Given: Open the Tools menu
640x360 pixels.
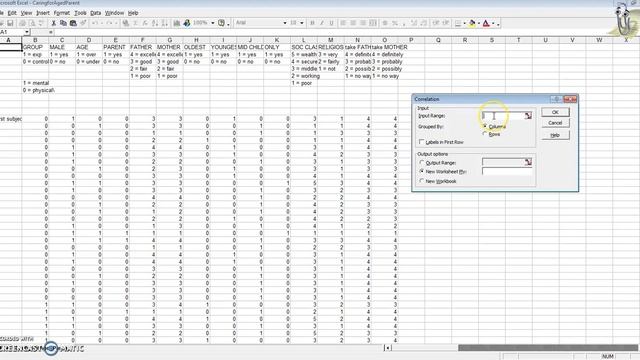Looking at the screenshot, I should click(x=80, y=13).
